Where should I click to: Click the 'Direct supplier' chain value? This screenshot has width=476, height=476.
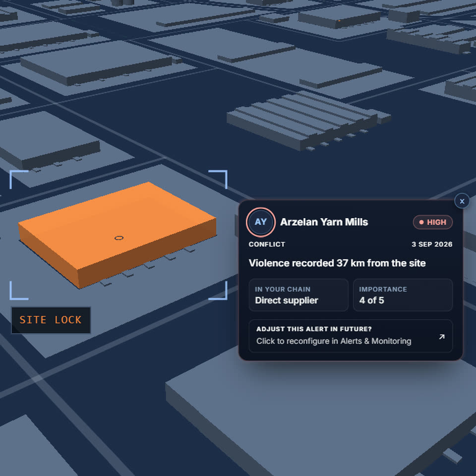click(286, 300)
